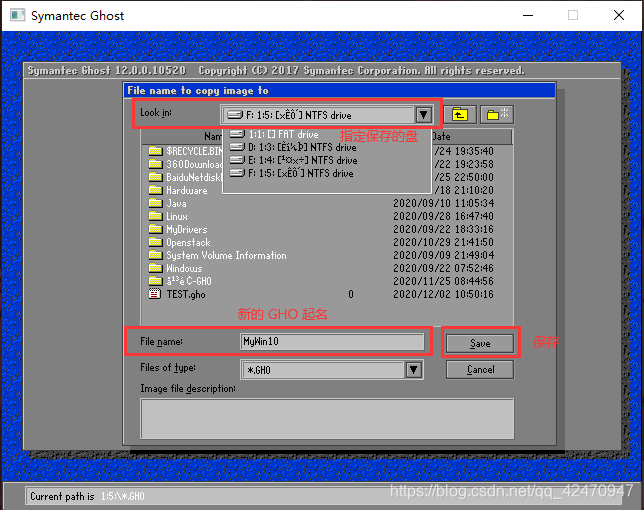This screenshot has height=510, width=644.
Task: Click the Openstack folder icon
Action: [155, 242]
